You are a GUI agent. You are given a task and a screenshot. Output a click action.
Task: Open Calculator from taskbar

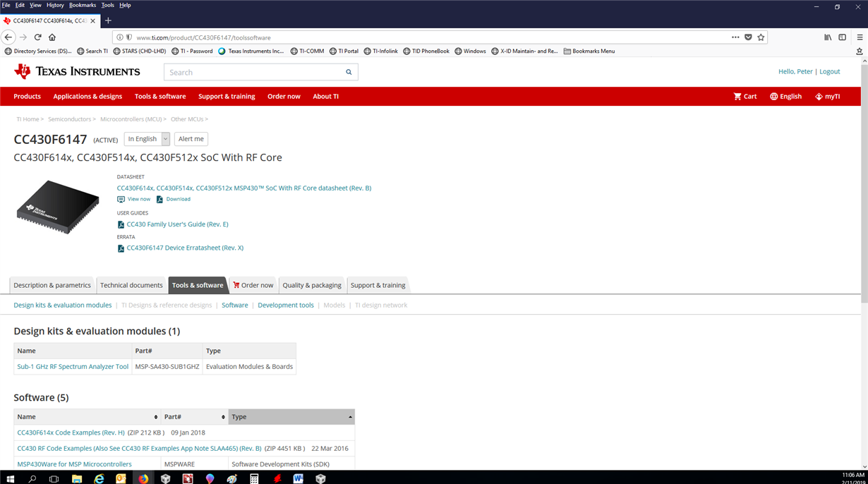click(x=254, y=478)
